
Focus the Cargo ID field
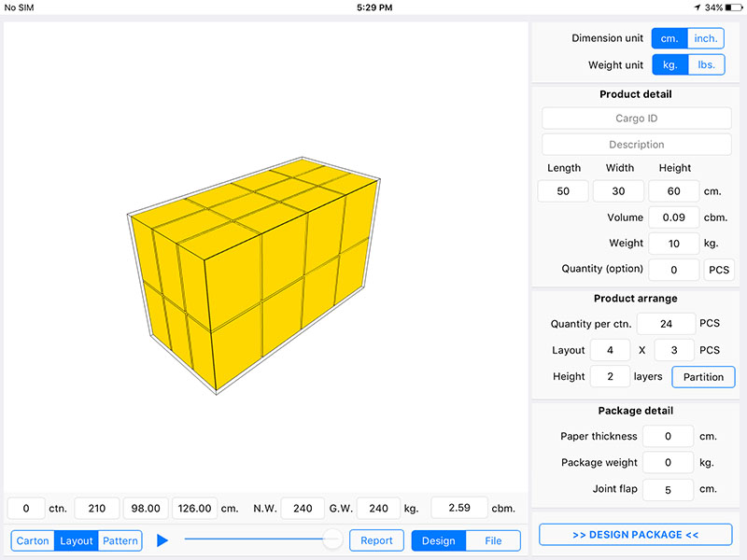pos(637,119)
